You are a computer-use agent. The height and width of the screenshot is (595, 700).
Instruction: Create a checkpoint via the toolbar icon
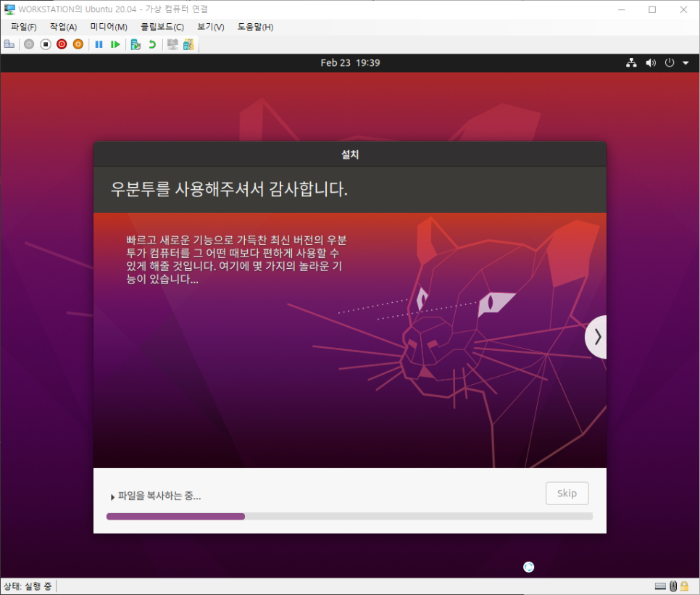(x=136, y=45)
